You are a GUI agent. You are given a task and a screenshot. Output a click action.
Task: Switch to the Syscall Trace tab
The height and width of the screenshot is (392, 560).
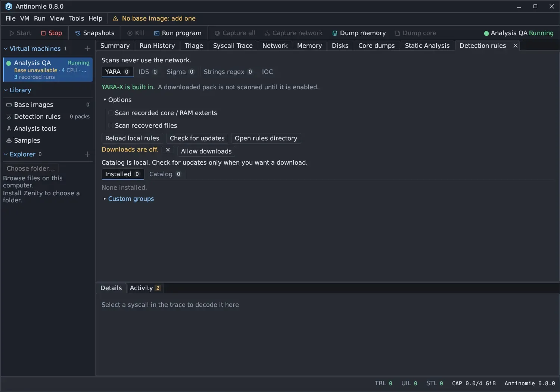click(233, 46)
